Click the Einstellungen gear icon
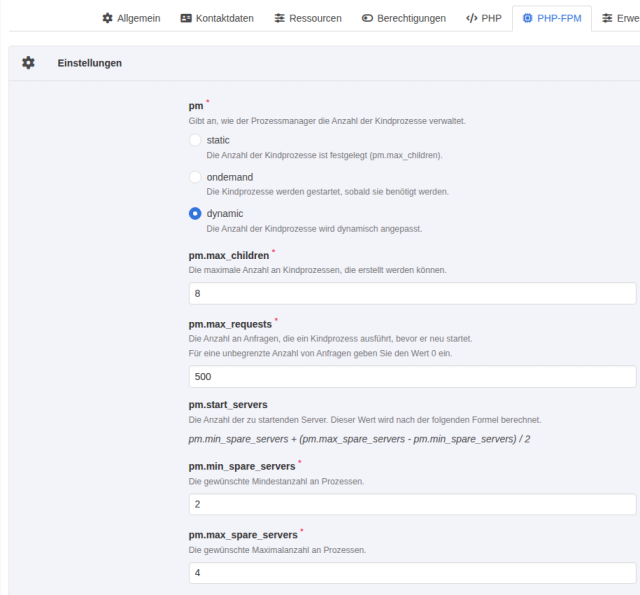Image resolution: width=640 pixels, height=595 pixels. click(x=28, y=63)
